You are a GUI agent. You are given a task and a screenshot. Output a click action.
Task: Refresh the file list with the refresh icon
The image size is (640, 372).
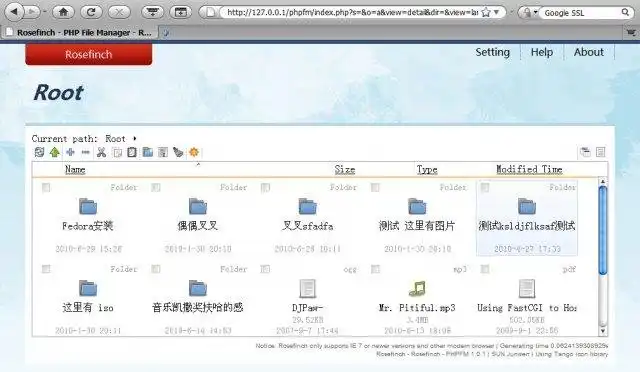pyautogui.click(x=39, y=152)
